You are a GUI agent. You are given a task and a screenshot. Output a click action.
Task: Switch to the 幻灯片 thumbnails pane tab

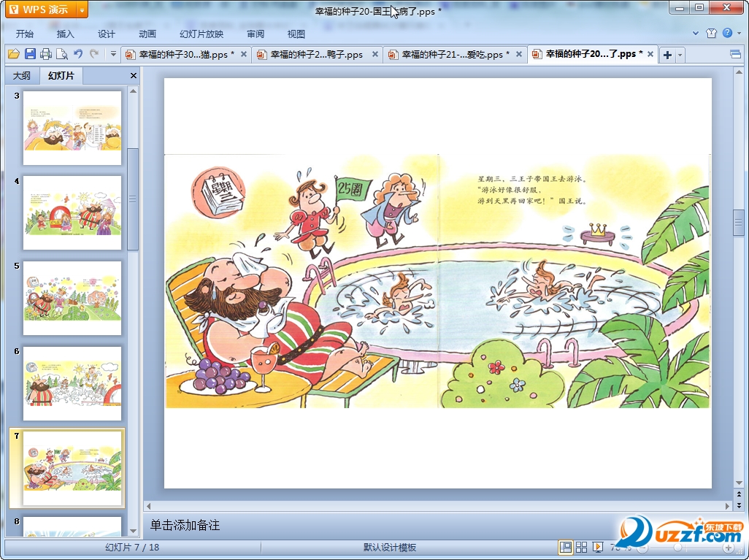click(x=61, y=75)
